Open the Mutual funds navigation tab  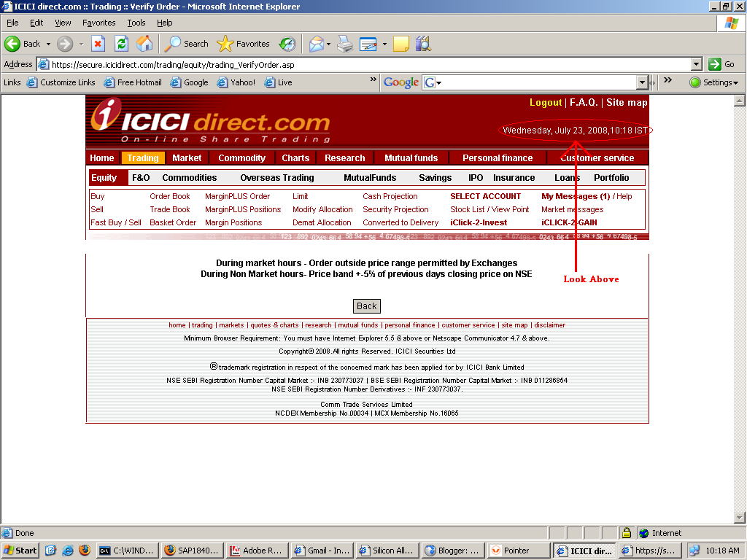point(411,157)
